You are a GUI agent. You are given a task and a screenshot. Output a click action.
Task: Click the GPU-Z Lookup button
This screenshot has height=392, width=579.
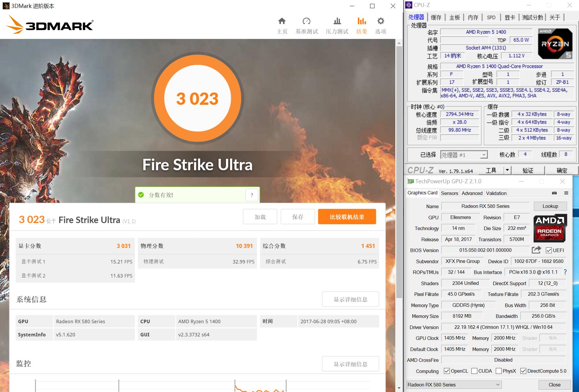click(x=550, y=206)
